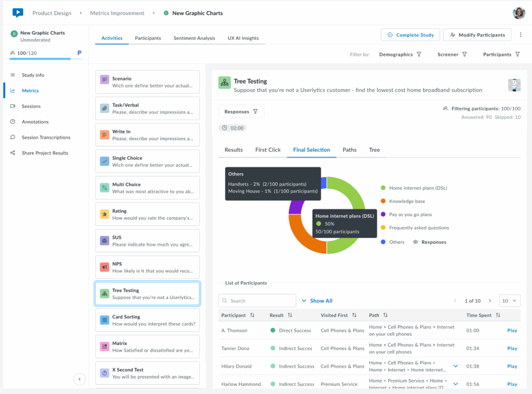Expand the Show All dropdown
The height and width of the screenshot is (394, 532).
tap(317, 301)
